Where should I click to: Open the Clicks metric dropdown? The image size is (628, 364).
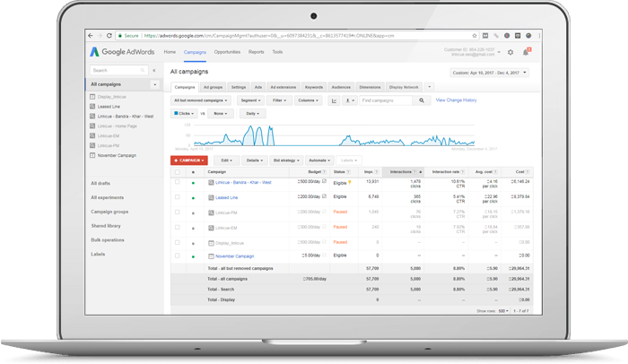184,114
